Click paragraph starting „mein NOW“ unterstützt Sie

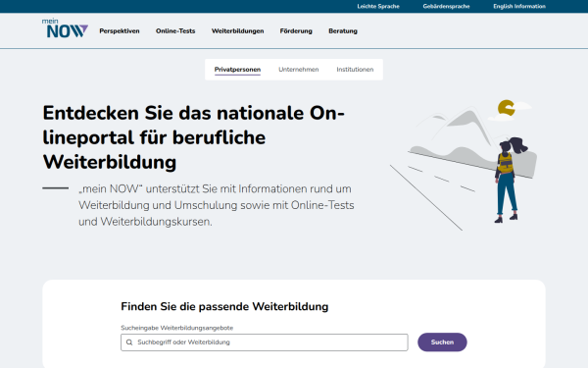[217, 205]
